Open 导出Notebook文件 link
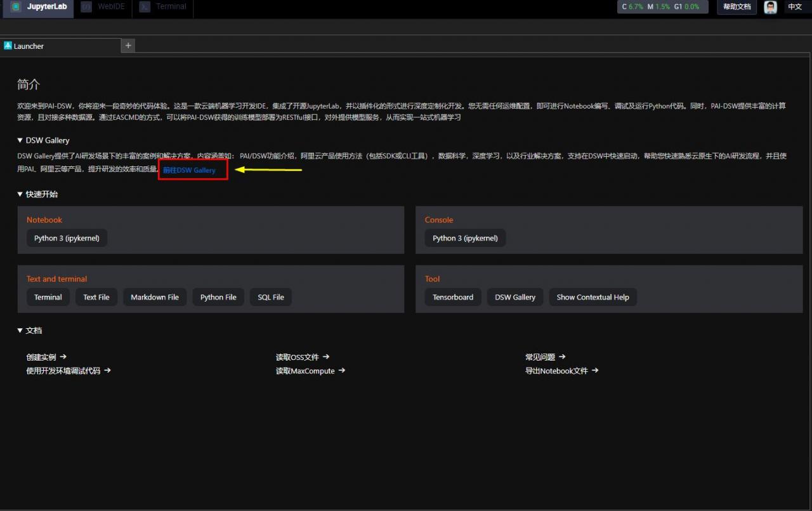 pos(562,371)
